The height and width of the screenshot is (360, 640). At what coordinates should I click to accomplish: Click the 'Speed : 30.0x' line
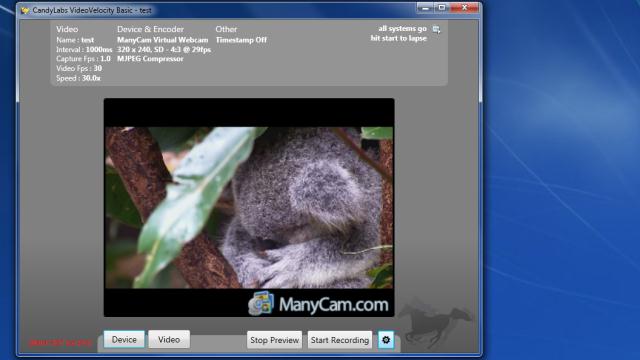click(x=78, y=78)
